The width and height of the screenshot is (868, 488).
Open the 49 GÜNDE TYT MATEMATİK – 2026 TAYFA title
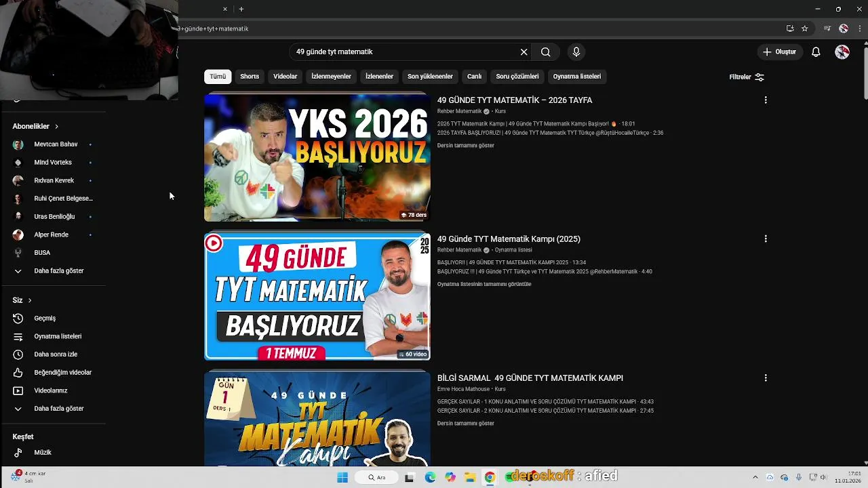515,100
